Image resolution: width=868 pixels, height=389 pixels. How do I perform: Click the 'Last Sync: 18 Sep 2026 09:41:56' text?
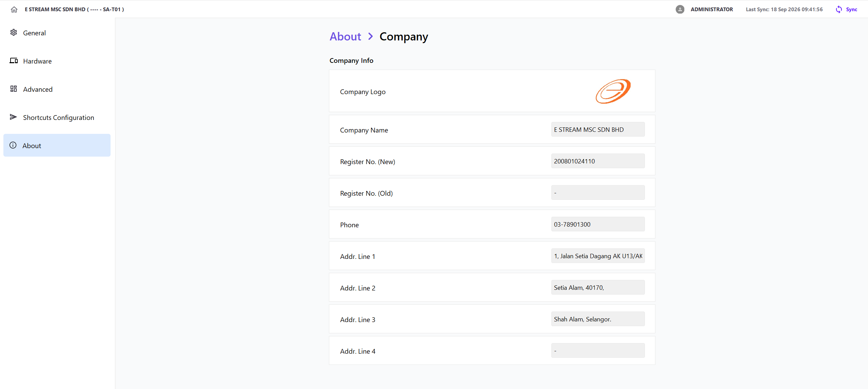[x=784, y=10]
